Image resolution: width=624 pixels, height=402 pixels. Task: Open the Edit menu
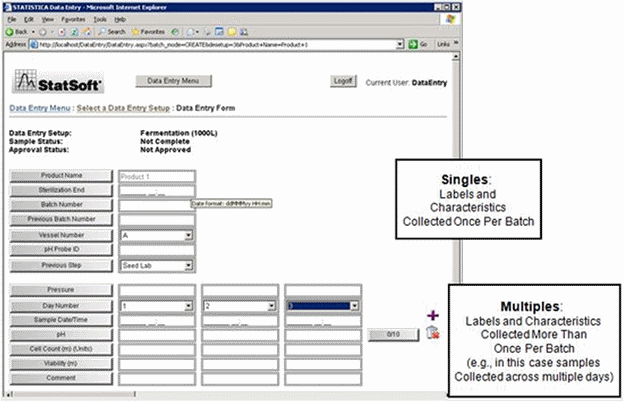click(29, 19)
